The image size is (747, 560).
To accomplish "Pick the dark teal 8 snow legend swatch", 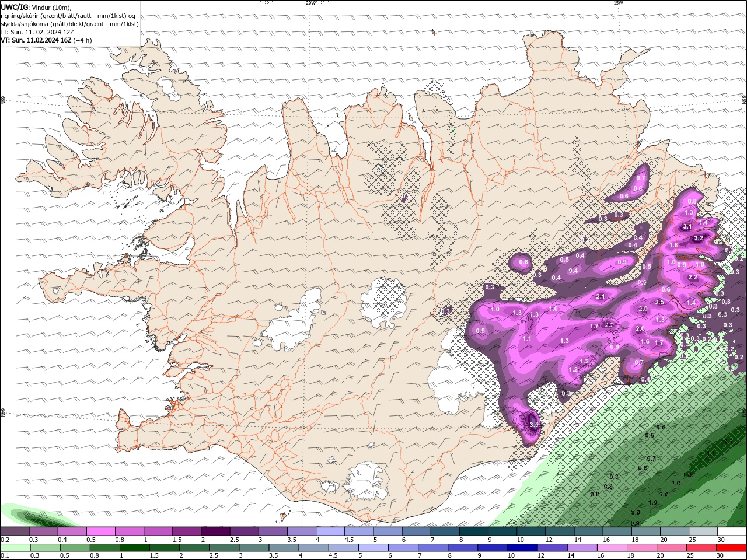I will (474, 531).
